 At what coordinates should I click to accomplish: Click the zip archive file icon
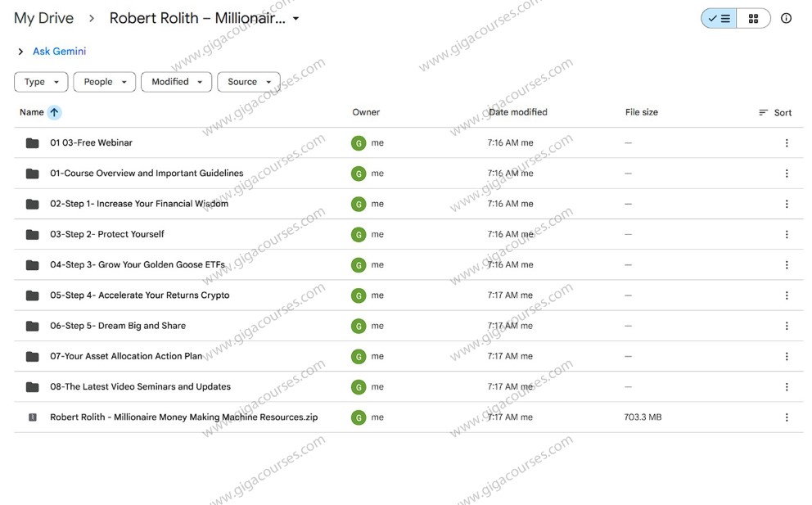click(32, 417)
